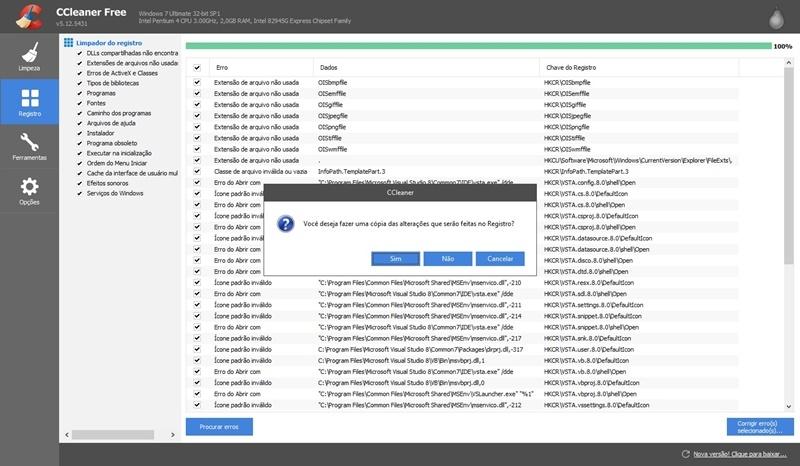Select the Registro sidebar section
Screen dimensions: 800x466
[x=29, y=102]
